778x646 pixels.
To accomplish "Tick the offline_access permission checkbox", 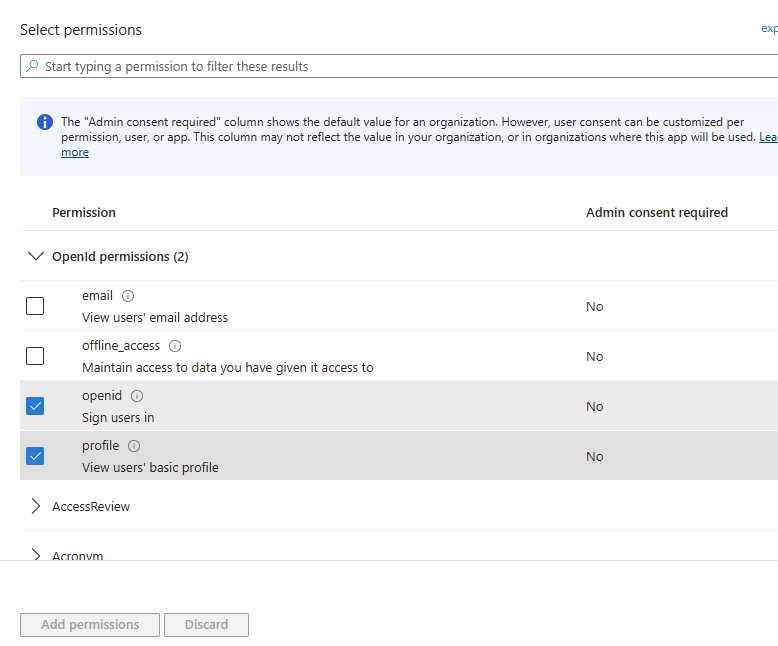I will click(x=35, y=356).
